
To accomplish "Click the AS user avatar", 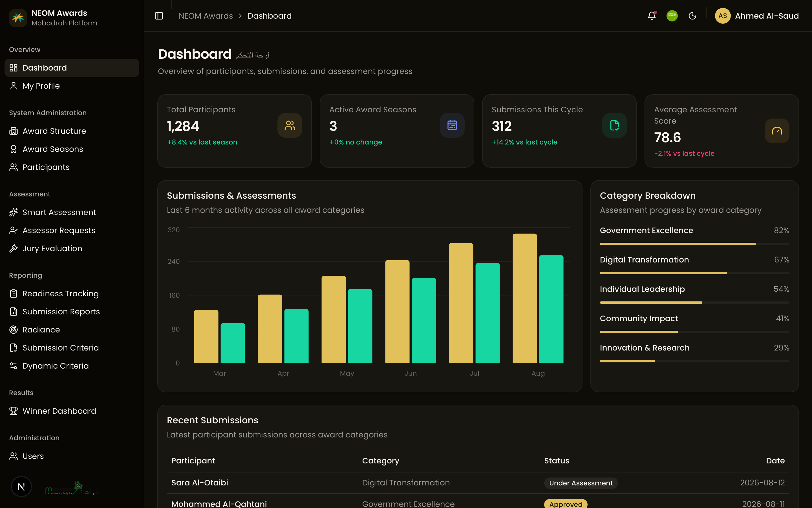I will pos(722,16).
